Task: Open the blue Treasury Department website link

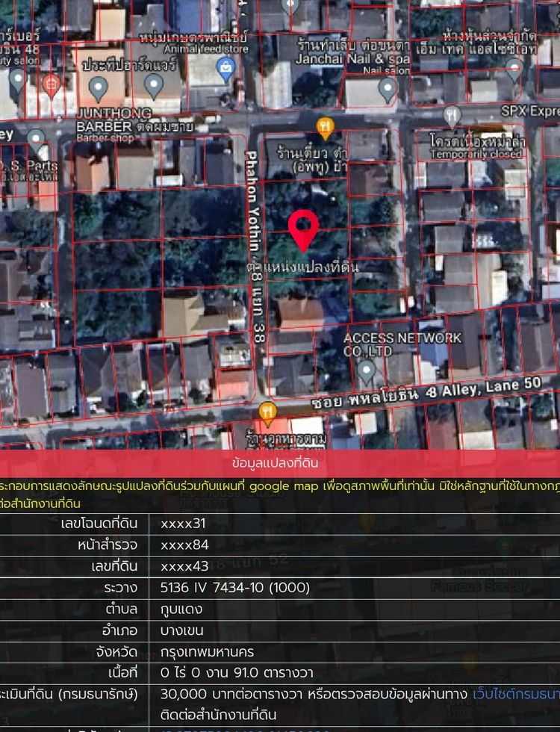Action: tap(515, 694)
